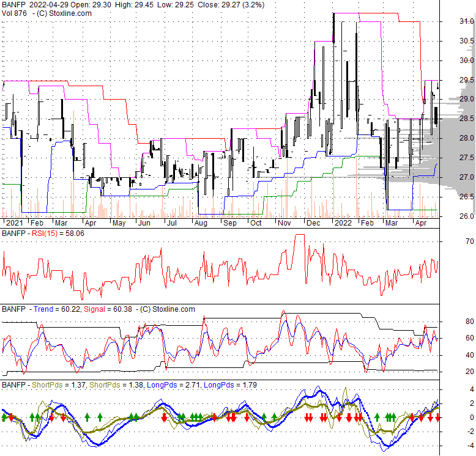Click the RSI(15) = 58.06 indicator label
This screenshot has width=476, height=456.
pos(58,234)
